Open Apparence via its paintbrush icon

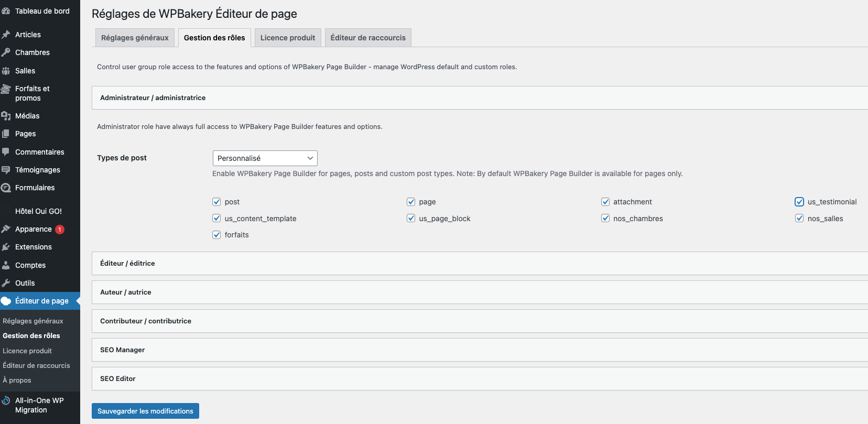6,229
